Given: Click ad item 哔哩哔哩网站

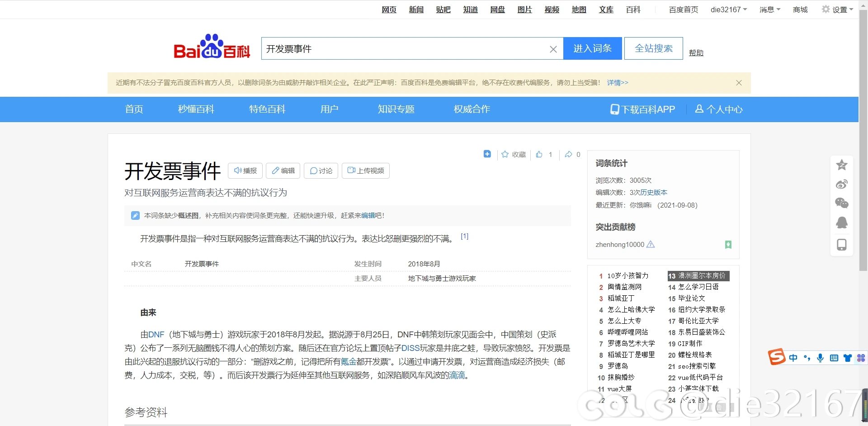Looking at the screenshot, I should click(x=627, y=332).
